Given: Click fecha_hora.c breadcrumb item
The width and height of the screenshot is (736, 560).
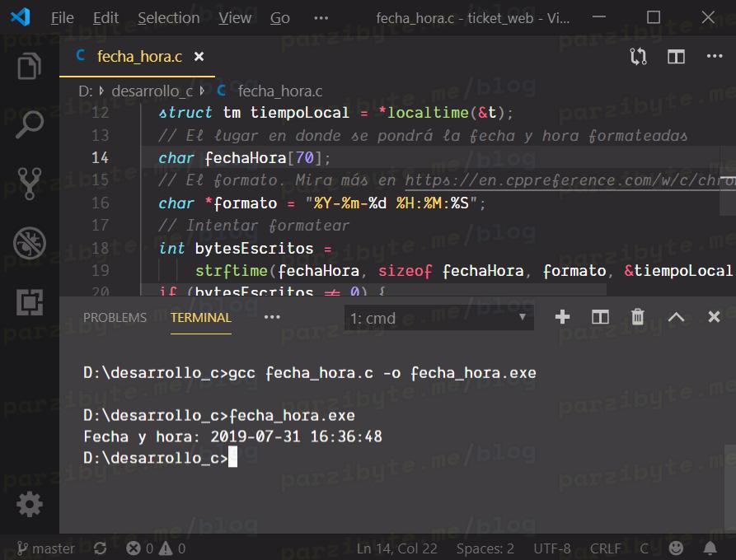Looking at the screenshot, I should point(280,91).
